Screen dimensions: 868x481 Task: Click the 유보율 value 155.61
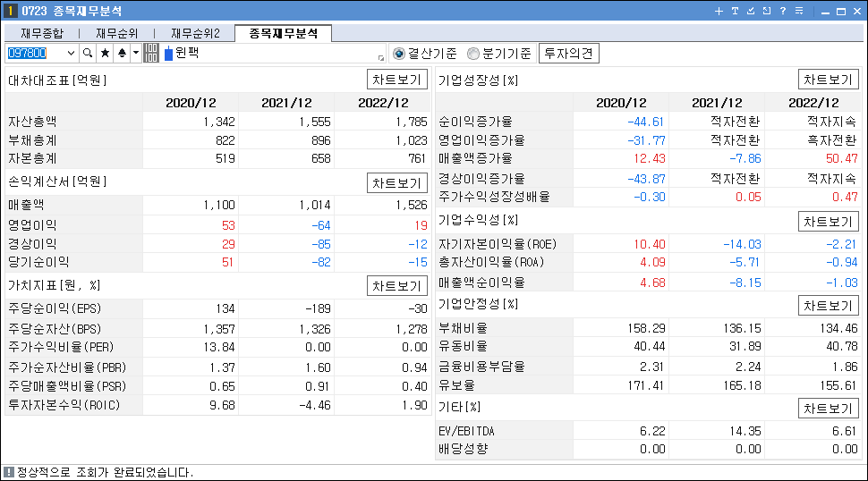(x=838, y=385)
